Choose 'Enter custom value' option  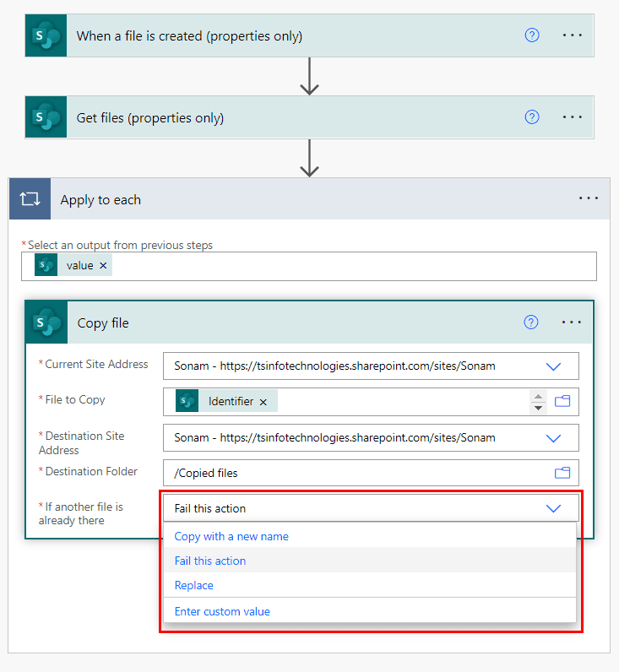point(370,611)
